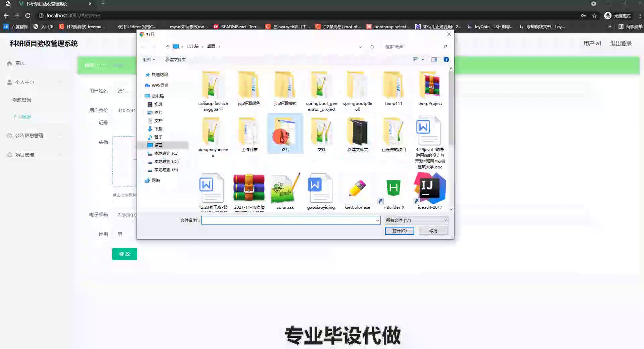Image resolution: width=644 pixels, height=349 pixels.
Task: Open the view mode options dropdown arrow
Action: click(423, 59)
